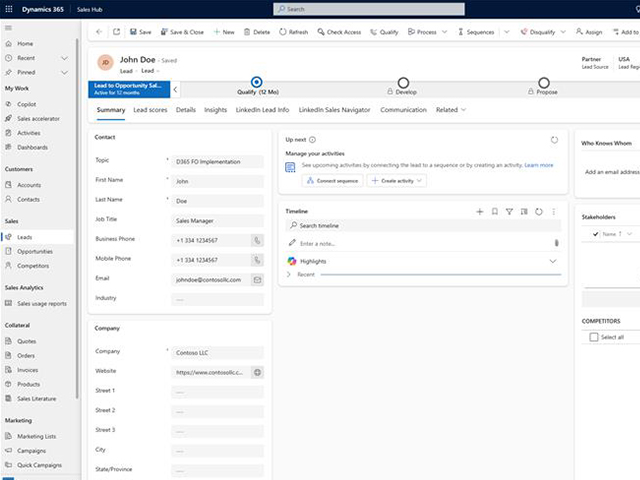Open the Learn more link
The width and height of the screenshot is (640, 480).
click(x=539, y=165)
